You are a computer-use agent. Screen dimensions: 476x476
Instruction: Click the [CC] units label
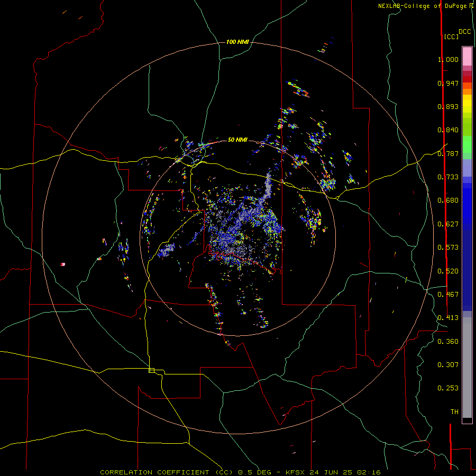pyautogui.click(x=451, y=36)
